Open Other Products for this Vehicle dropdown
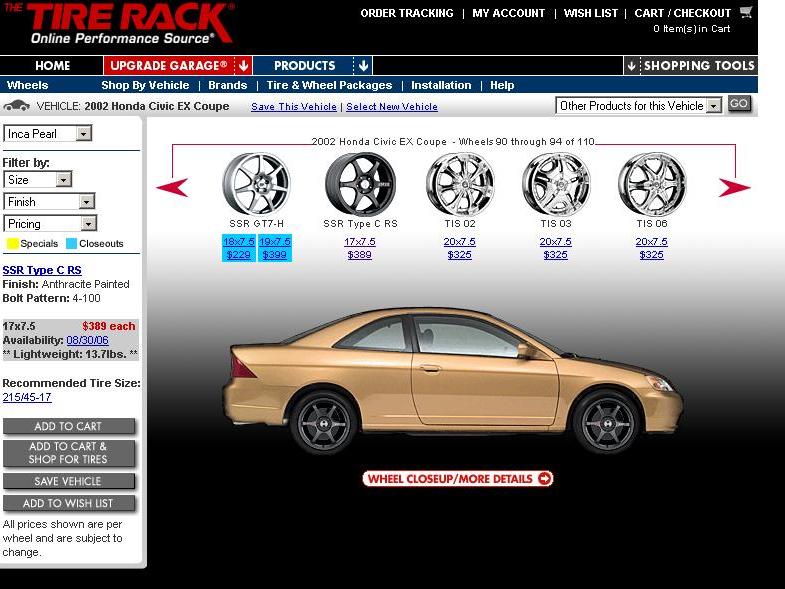785x589 pixels. click(x=713, y=106)
